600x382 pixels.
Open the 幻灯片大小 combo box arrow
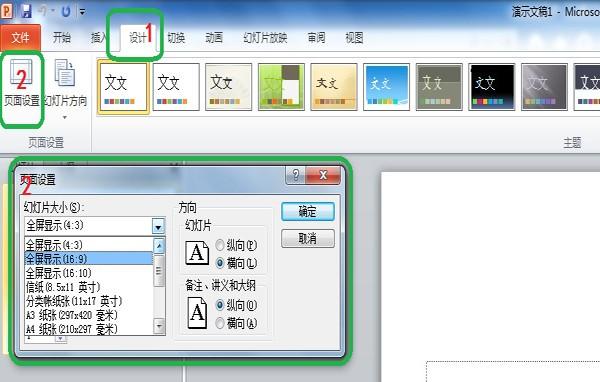[158, 227]
